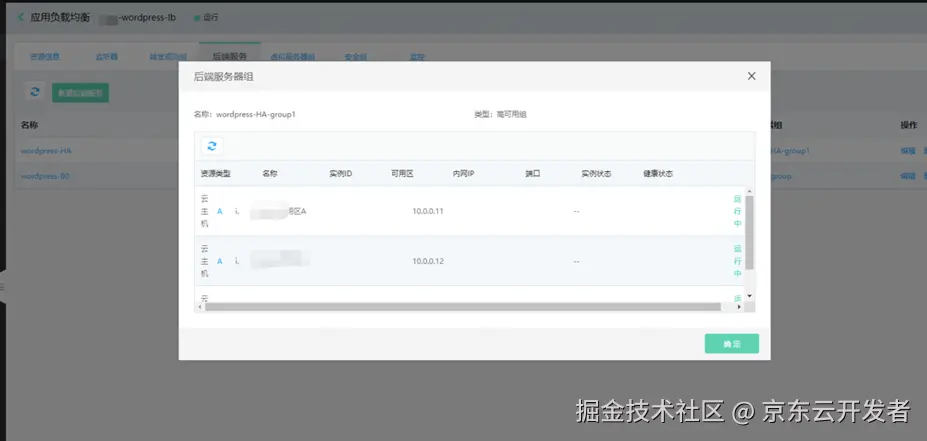Click the 实例ID column header
Image resolution: width=927 pixels, height=441 pixels.
pos(341,174)
